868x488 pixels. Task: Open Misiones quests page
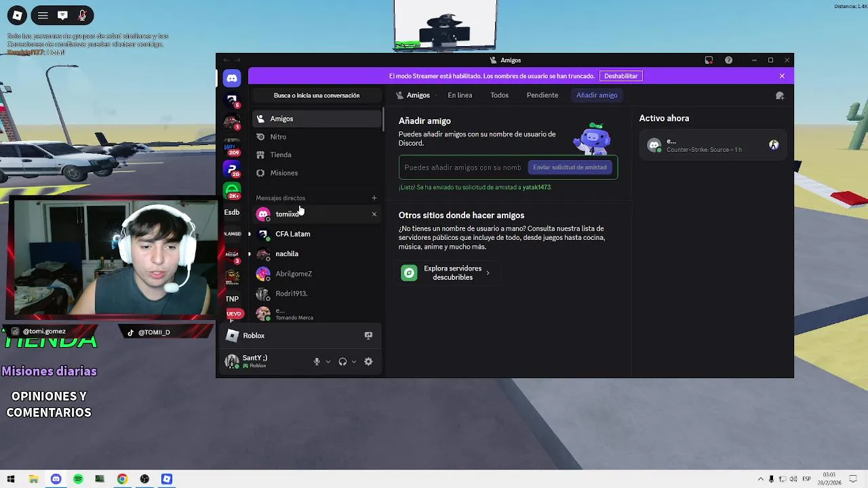click(x=317, y=173)
